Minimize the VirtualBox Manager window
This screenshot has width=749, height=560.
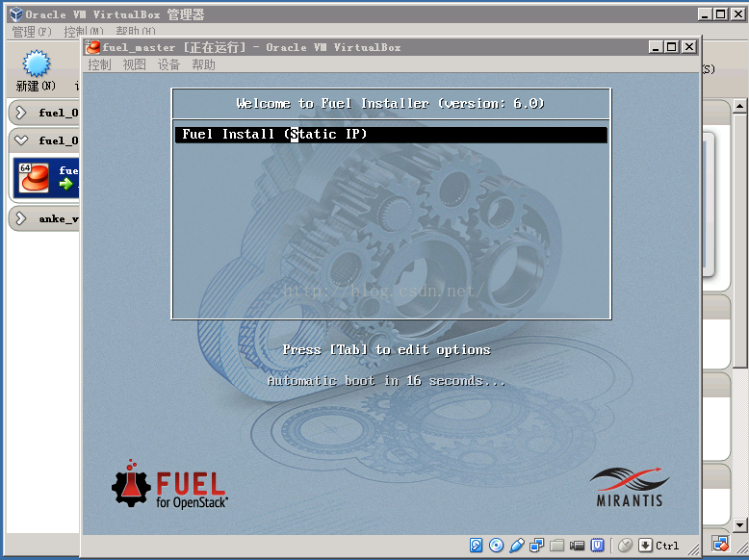click(x=704, y=13)
